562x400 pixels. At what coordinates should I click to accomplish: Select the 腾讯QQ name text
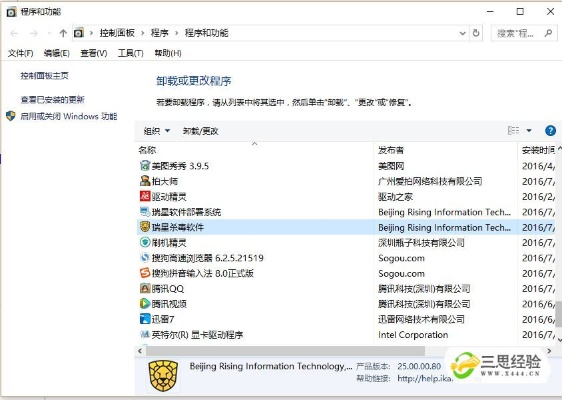(168, 289)
